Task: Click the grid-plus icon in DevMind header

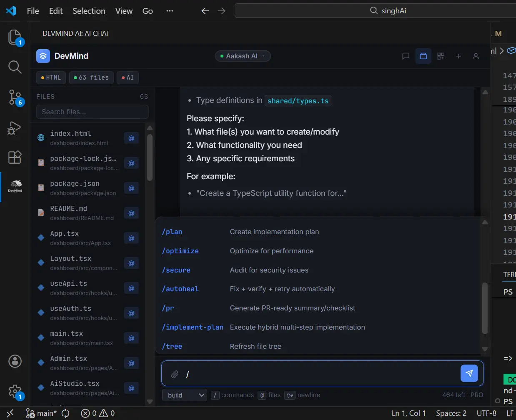Action: pyautogui.click(x=441, y=56)
